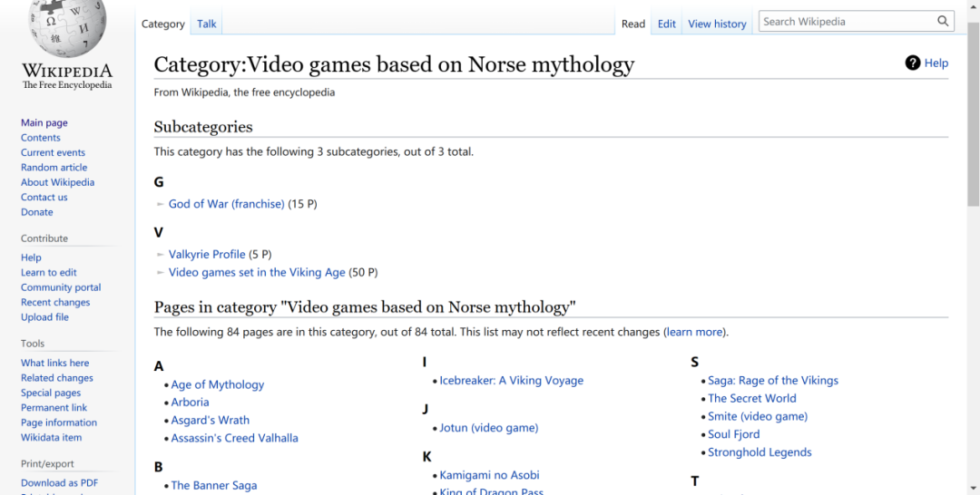Open the Talk tab
This screenshot has height=495, width=980.
(206, 24)
